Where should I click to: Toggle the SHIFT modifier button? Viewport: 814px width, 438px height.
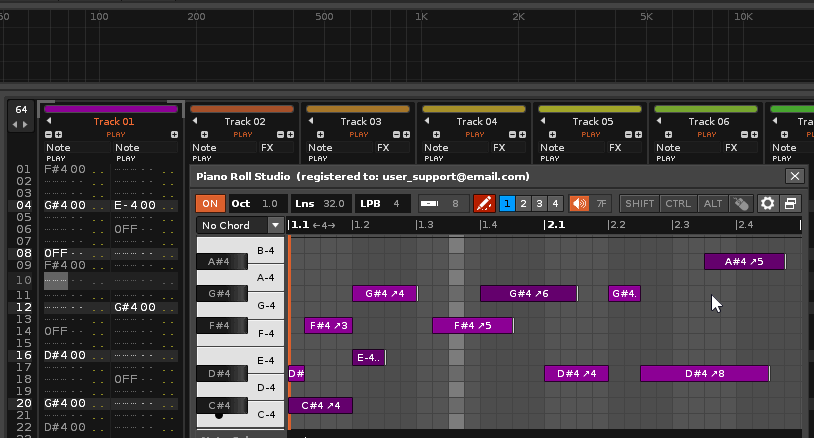(x=640, y=203)
